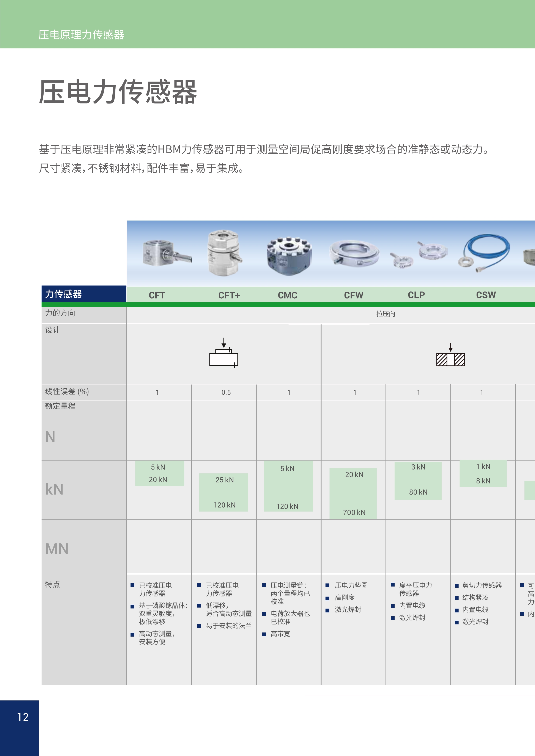This screenshot has height=756, width=535.
Task: Click the 25 kN value under CFT+
Action: coord(225,480)
